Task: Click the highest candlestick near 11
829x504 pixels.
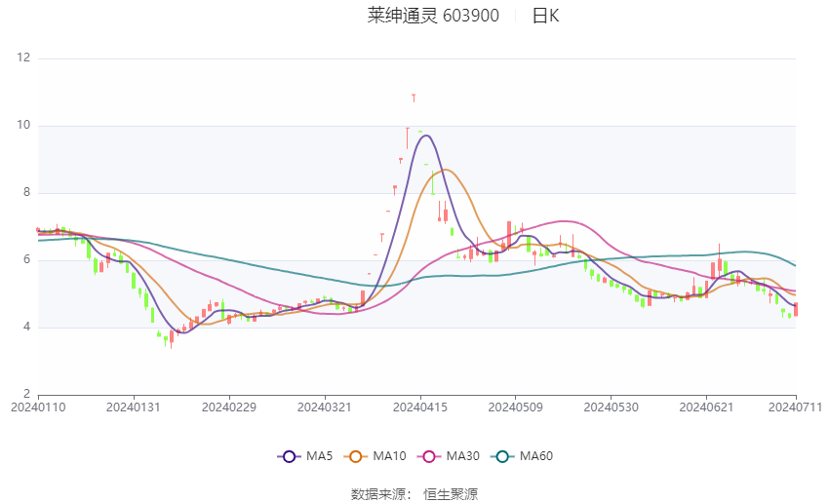Action: click(x=414, y=97)
